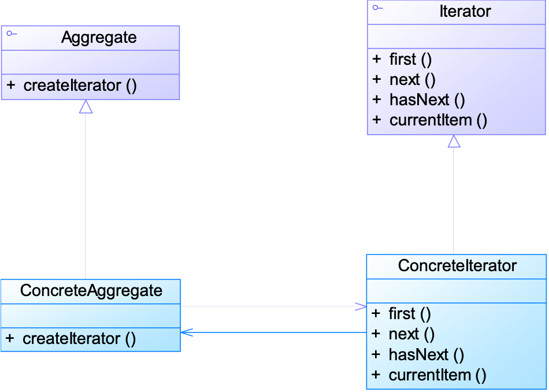This screenshot has width=549, height=392.
Task: Click the next () operation in Iterator
Action: [412, 79]
